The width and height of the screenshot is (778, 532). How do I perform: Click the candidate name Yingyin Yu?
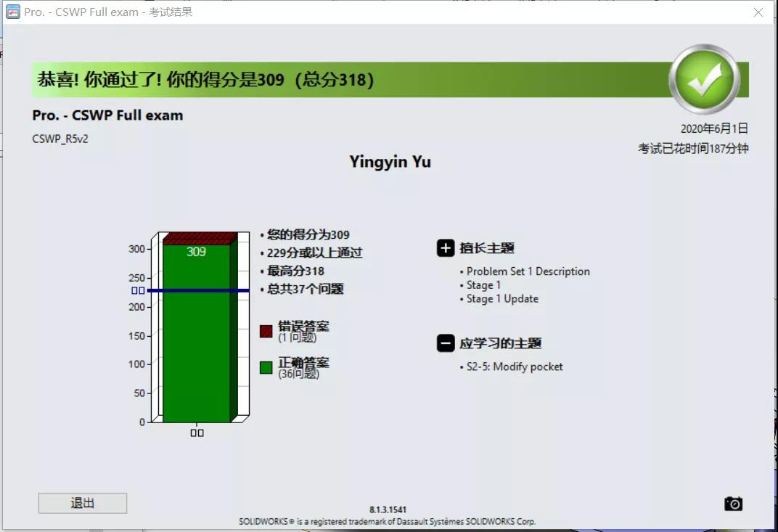click(x=390, y=162)
